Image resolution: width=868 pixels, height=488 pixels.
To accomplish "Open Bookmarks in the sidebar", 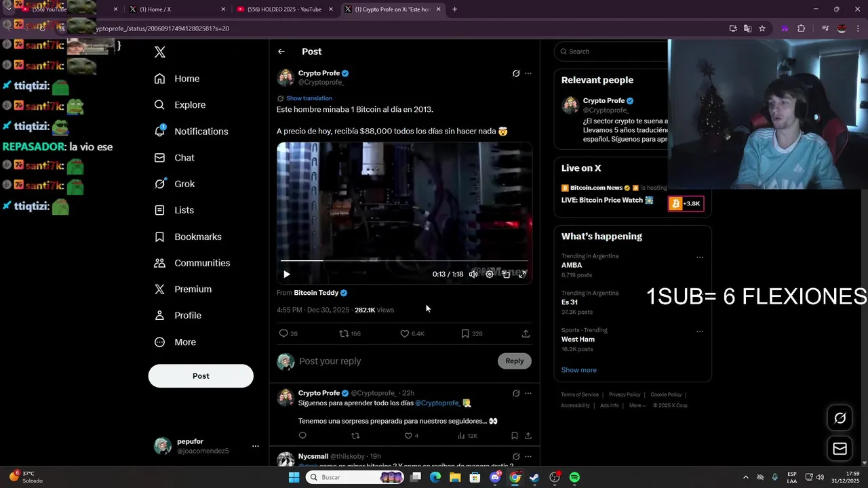I will pos(188,237).
